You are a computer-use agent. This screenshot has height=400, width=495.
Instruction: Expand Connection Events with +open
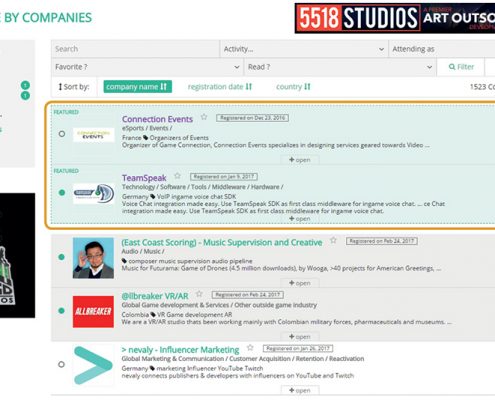(300, 160)
